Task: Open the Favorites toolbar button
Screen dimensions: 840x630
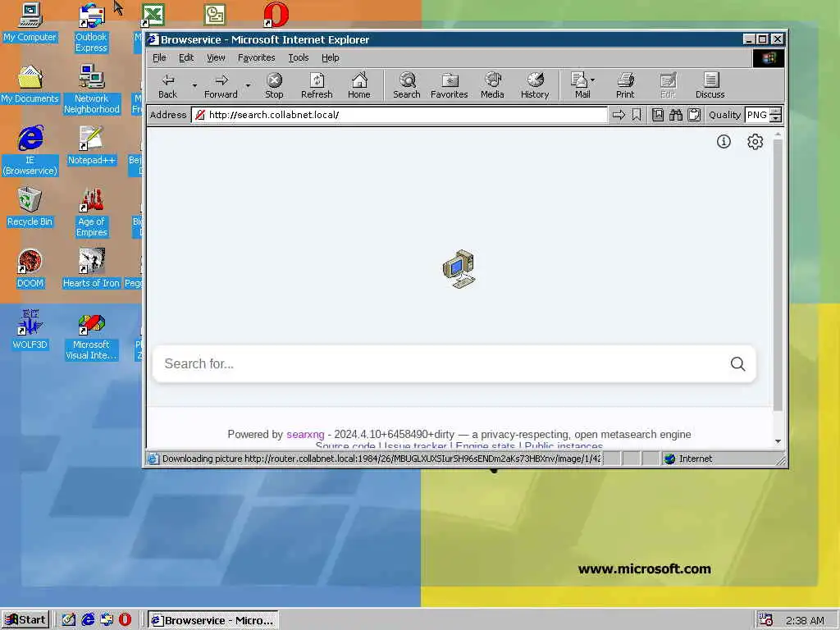Action: click(x=449, y=85)
